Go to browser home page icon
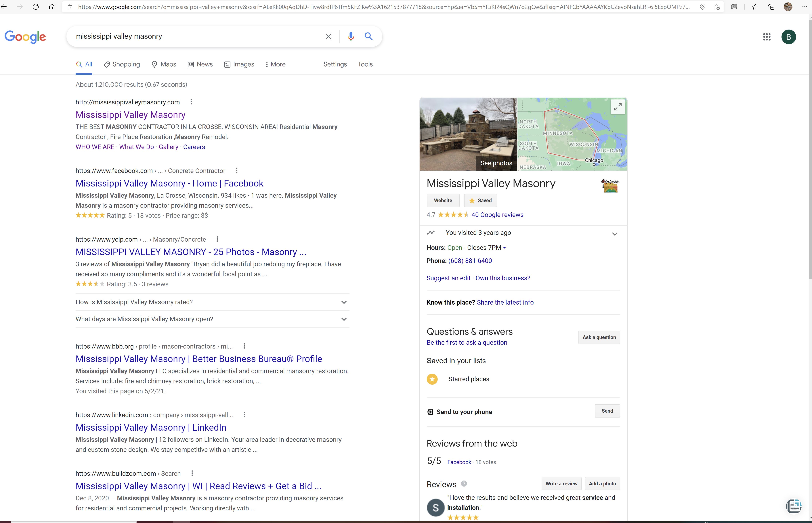This screenshot has width=812, height=523. pyautogui.click(x=52, y=7)
